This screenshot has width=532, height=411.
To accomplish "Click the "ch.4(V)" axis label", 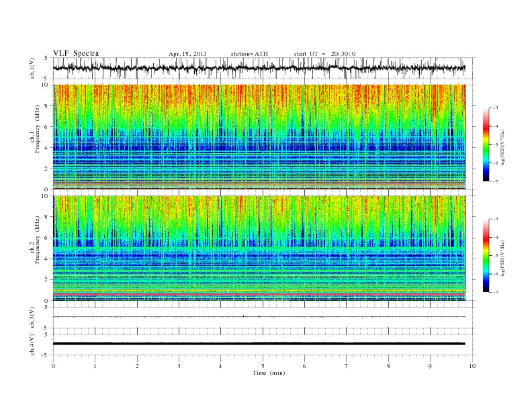I will [x=32, y=345].
